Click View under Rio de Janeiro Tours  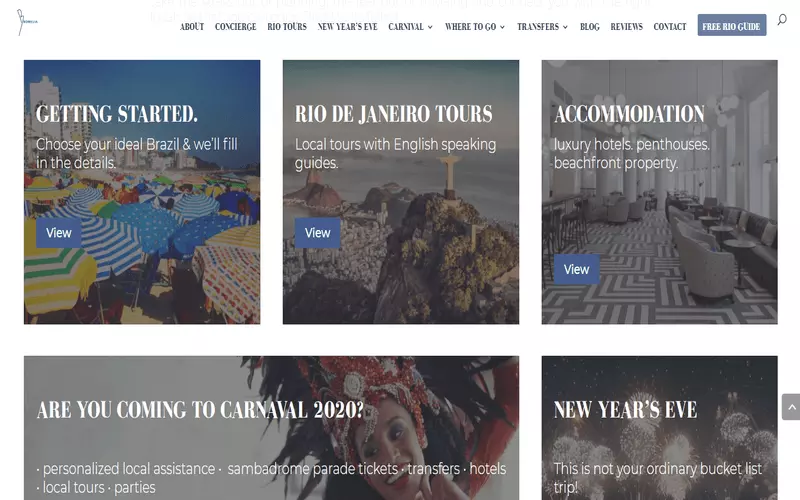[318, 233]
